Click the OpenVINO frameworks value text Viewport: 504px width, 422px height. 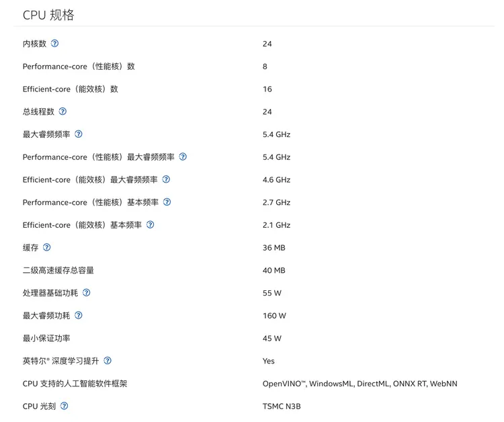pyautogui.click(x=360, y=384)
